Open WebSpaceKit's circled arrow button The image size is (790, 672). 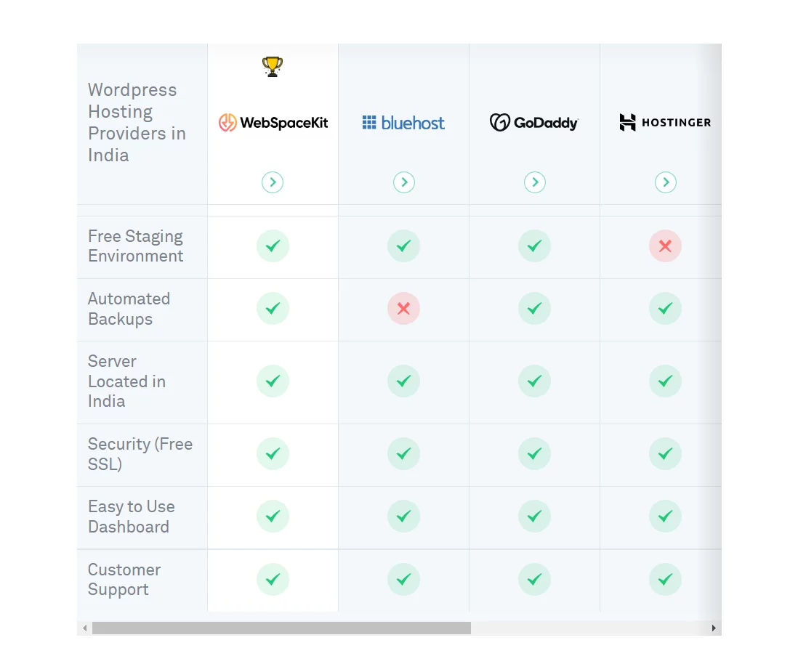(273, 182)
